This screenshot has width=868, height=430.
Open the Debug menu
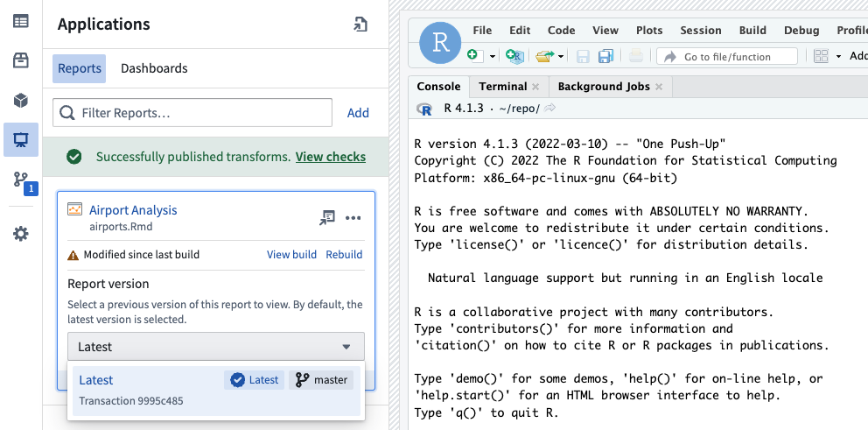click(x=801, y=31)
